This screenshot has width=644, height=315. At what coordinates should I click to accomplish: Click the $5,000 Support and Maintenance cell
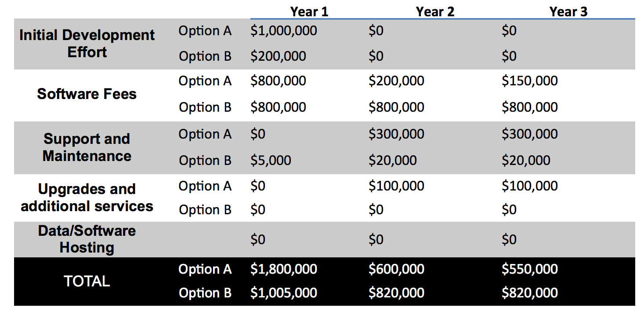tap(271, 161)
